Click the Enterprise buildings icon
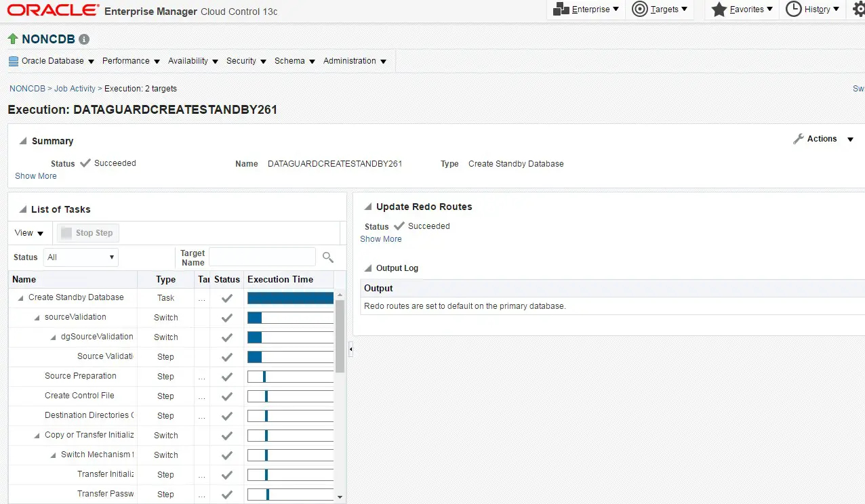 561,9
